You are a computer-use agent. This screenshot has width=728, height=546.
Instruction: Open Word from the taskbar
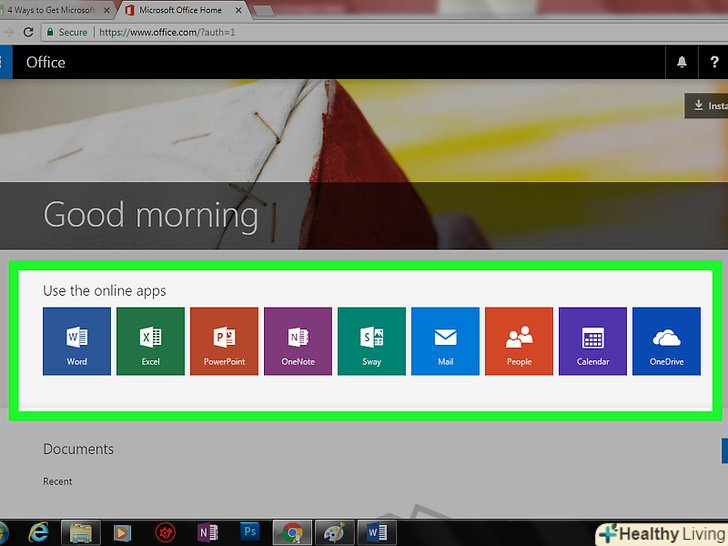click(377, 533)
